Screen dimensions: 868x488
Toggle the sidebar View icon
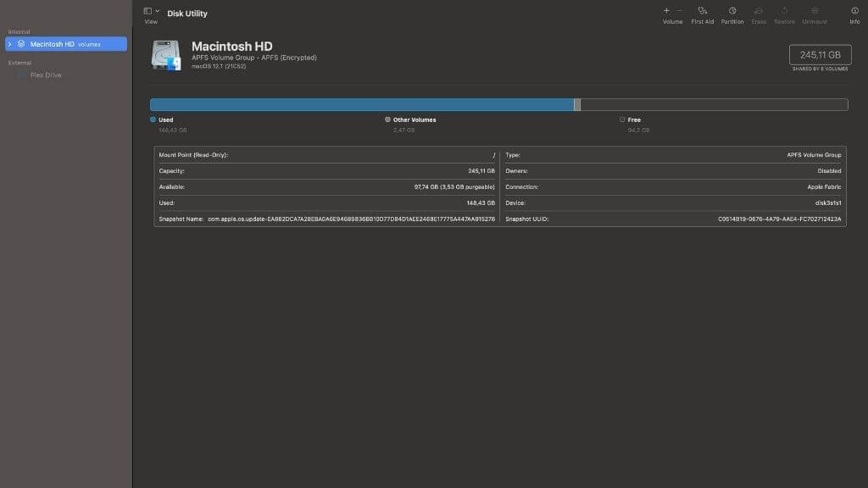(147, 11)
